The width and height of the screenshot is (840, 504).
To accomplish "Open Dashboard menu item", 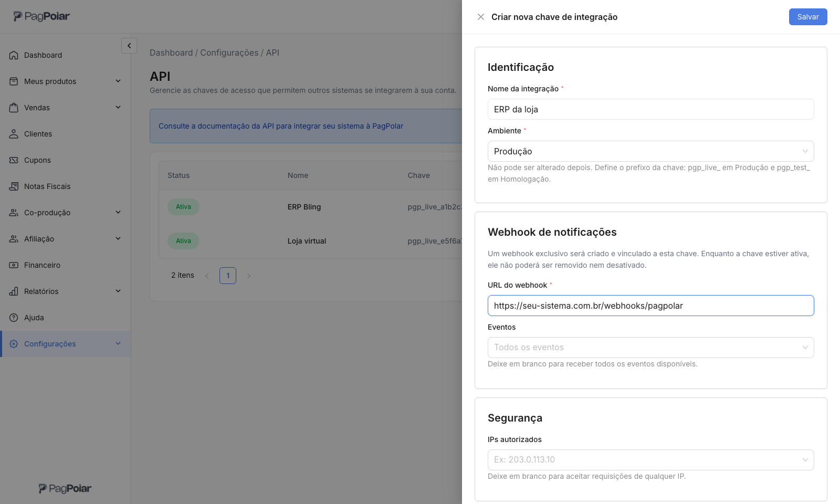I will [x=65, y=55].
